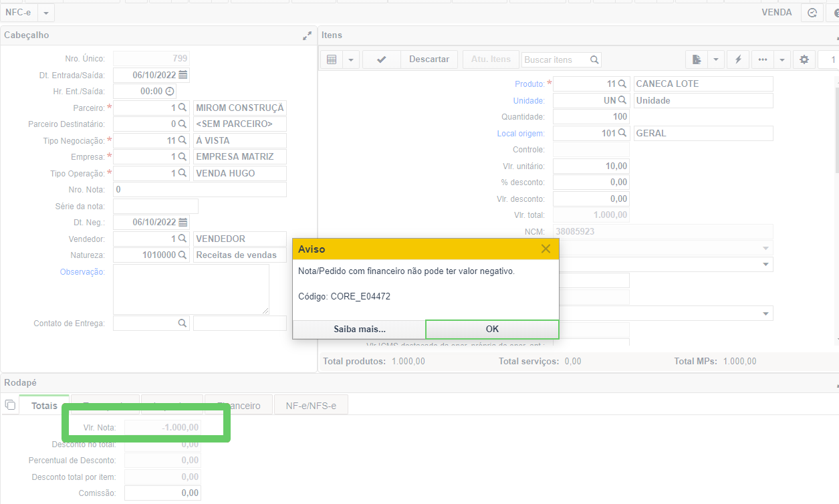
Task: Click the lightning bolt icon in Itens toolbar
Action: click(738, 59)
